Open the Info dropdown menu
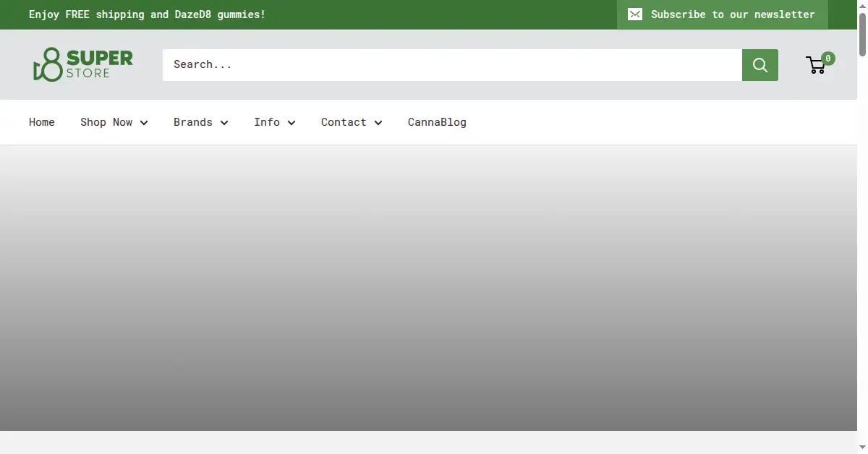Screen dimensions: 868x454 [275, 122]
